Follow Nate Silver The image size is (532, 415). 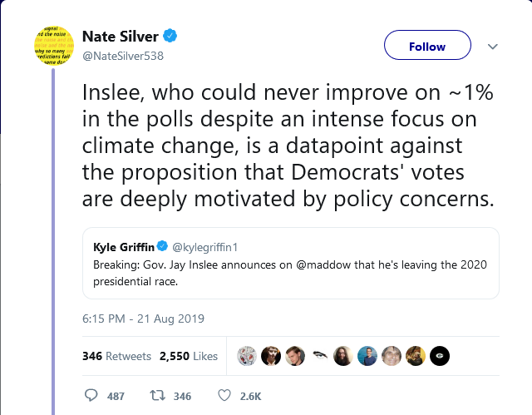pos(427,45)
